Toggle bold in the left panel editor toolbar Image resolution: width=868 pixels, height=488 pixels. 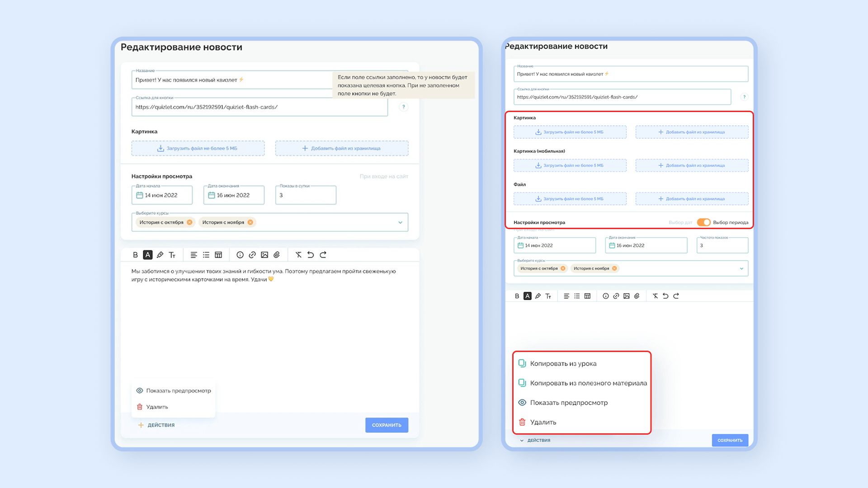(135, 255)
